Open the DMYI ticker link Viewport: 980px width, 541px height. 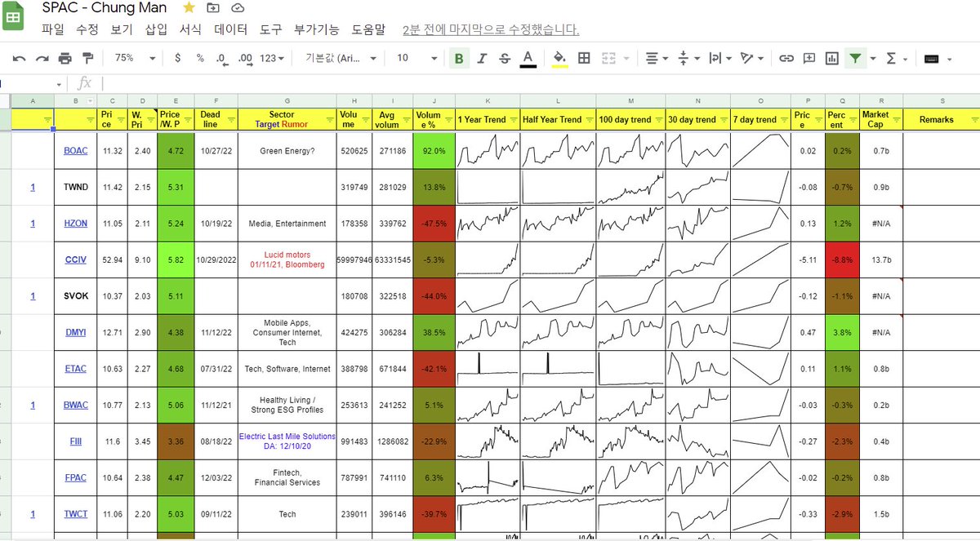pos(75,332)
